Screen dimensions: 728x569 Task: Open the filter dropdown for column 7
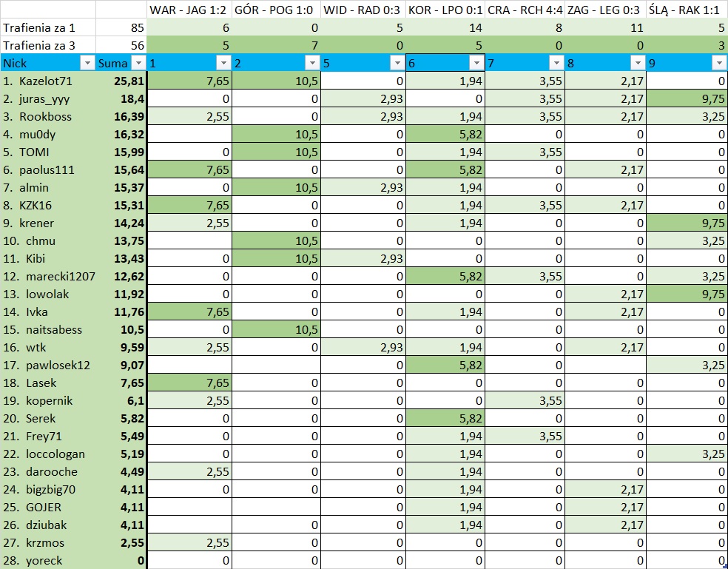(555, 64)
